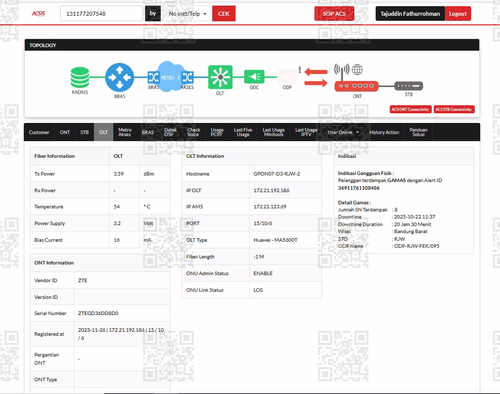Click the PORT value 15/10/6
The width and height of the screenshot is (500, 394).
point(263,223)
